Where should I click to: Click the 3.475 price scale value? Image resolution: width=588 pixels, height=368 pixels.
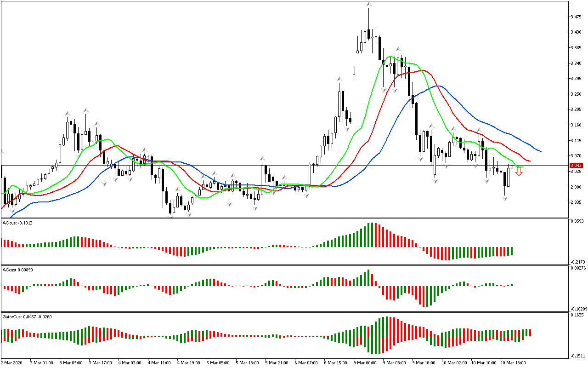576,17
